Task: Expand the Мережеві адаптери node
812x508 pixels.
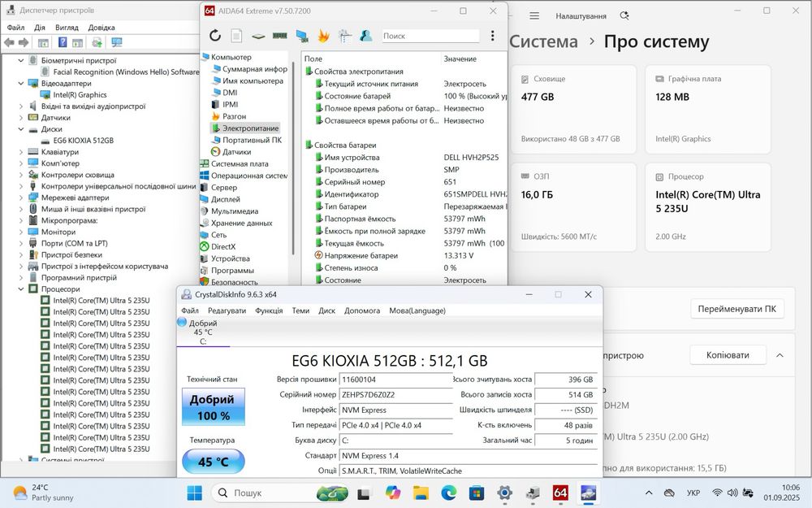Action: coord(21,198)
